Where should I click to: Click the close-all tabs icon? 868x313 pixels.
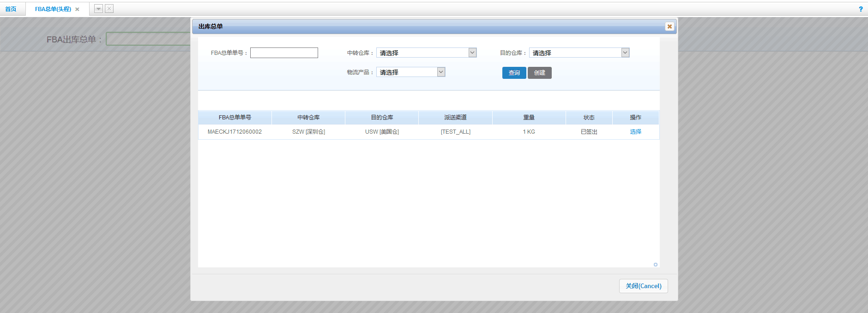[109, 9]
